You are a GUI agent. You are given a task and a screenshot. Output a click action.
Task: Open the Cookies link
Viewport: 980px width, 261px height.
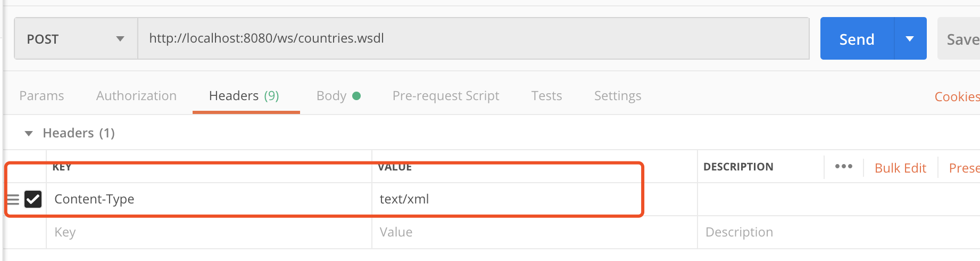click(957, 97)
